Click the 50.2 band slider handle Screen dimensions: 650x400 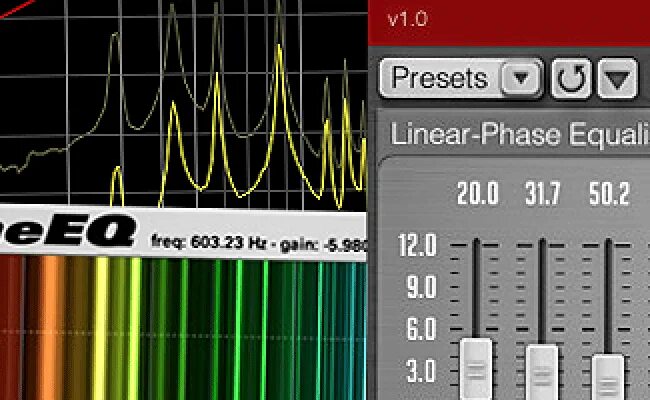608,377
